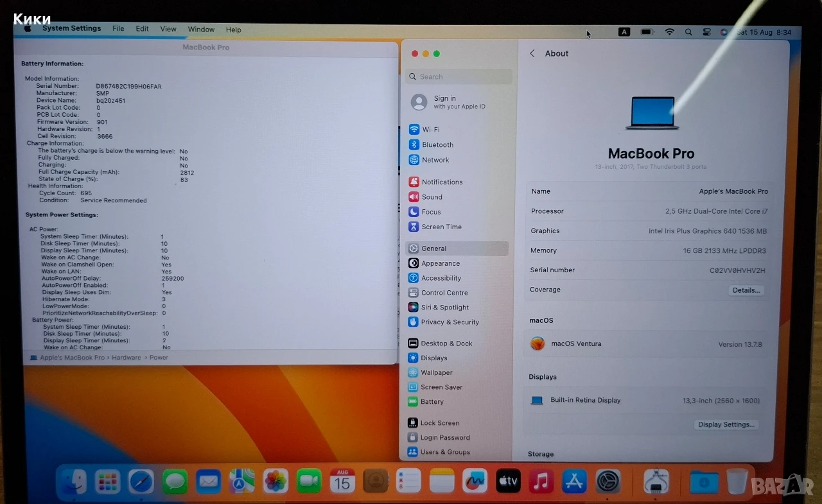Image resolution: width=822 pixels, height=504 pixels.
Task: Open the View menu
Action: click(x=168, y=29)
